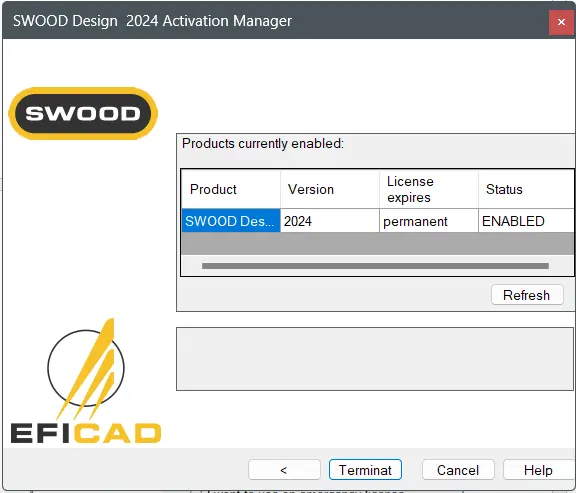Click the Products currently enabled label

click(x=263, y=144)
